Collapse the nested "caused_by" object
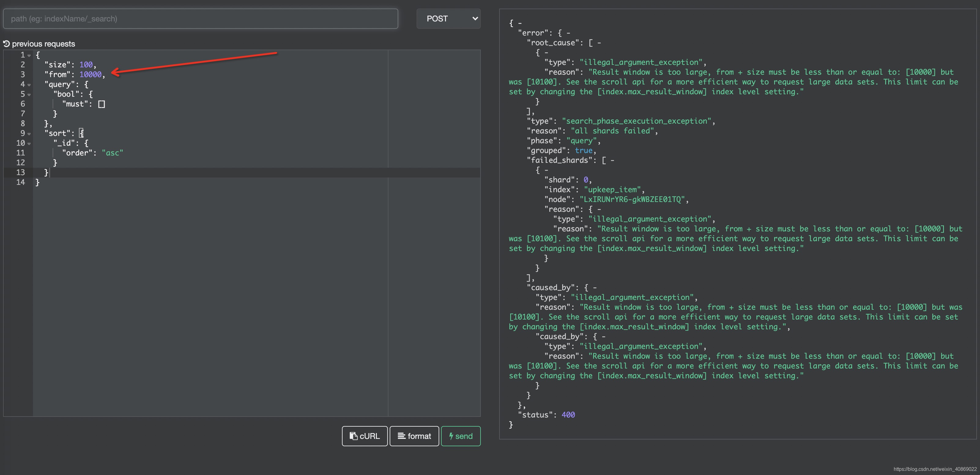The image size is (980, 475). pyautogui.click(x=603, y=337)
